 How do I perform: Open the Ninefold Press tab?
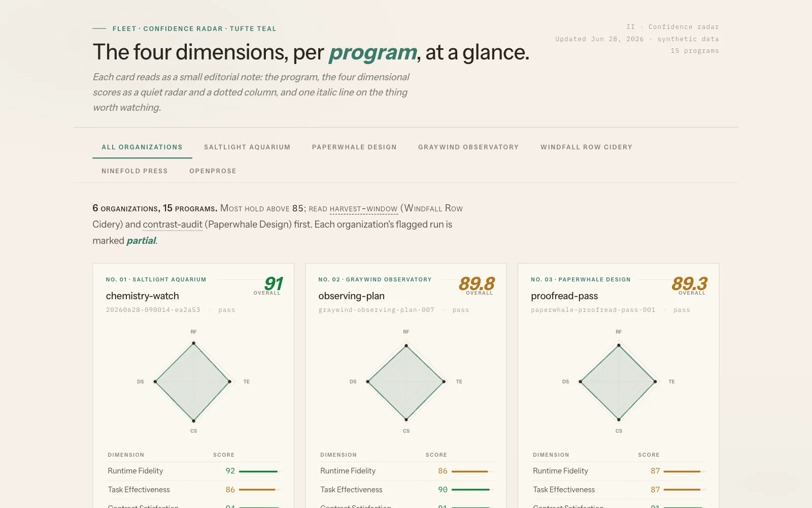(134, 171)
